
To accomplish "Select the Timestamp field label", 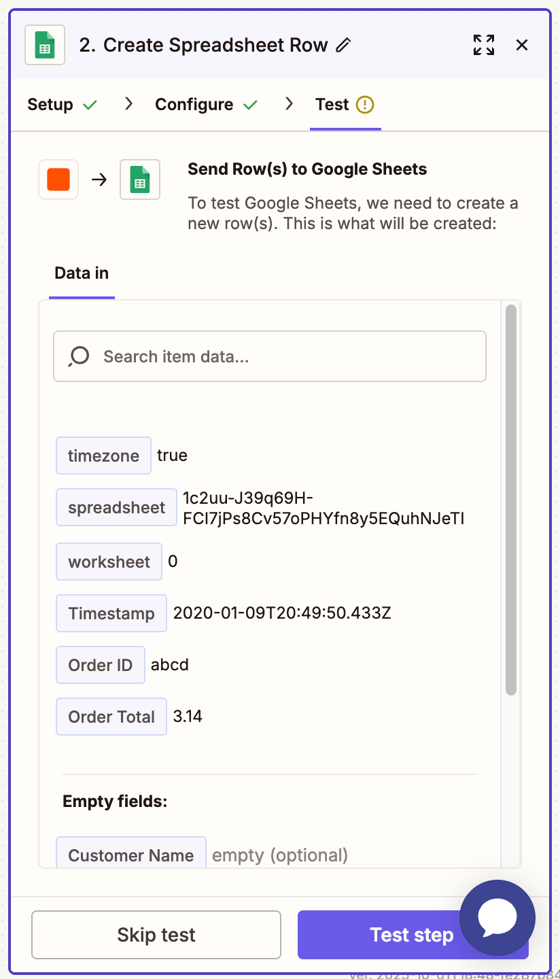I will pyautogui.click(x=111, y=613).
